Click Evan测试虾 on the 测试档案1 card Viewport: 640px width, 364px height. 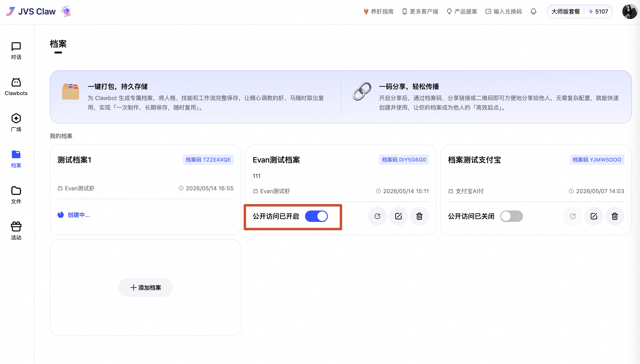[x=80, y=188]
